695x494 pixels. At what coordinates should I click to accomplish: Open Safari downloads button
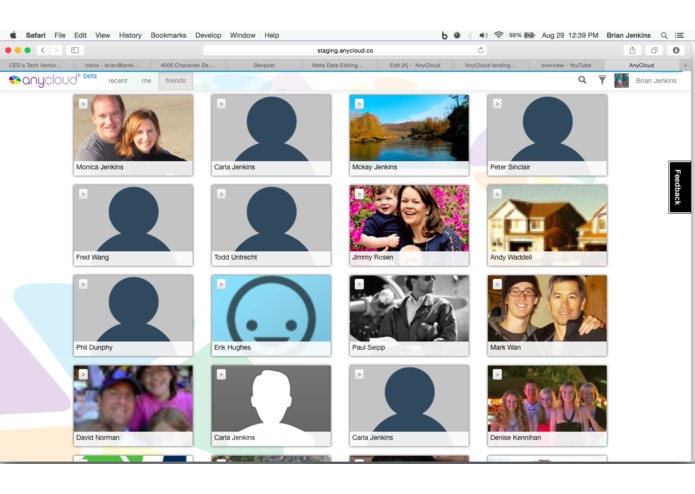pyautogui.click(x=676, y=51)
